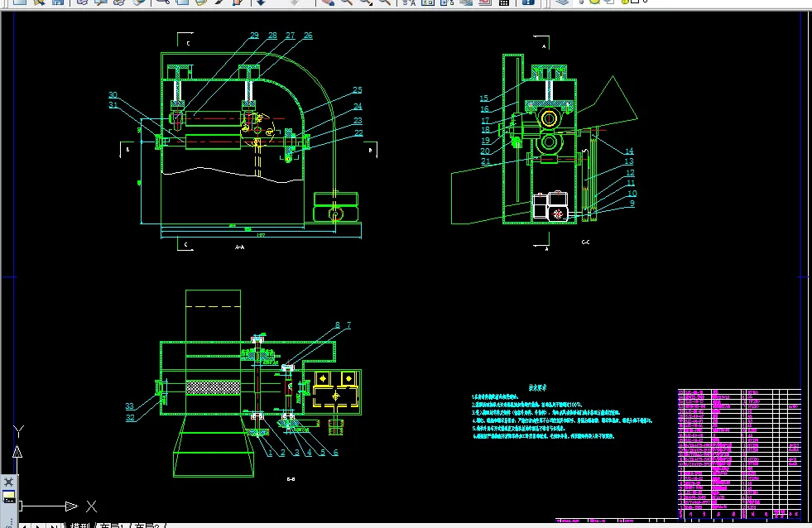Click the table grid icon in the toolbar

tap(503, 2)
